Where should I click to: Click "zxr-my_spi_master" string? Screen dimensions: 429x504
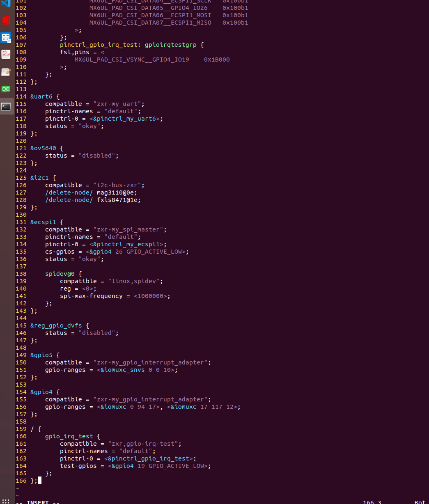[x=128, y=229]
